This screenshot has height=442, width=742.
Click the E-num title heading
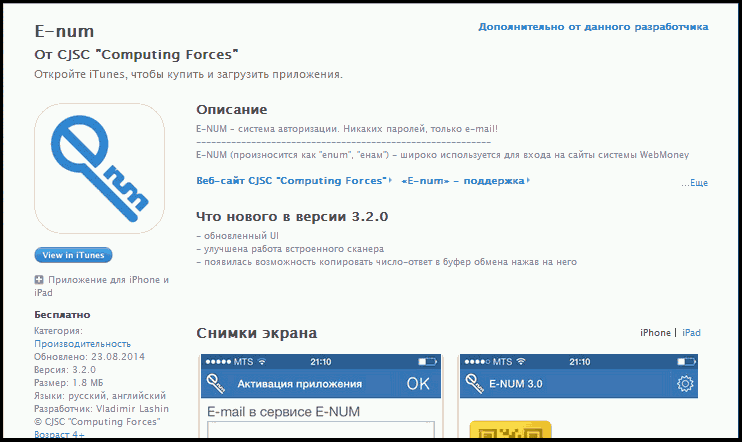[64, 31]
